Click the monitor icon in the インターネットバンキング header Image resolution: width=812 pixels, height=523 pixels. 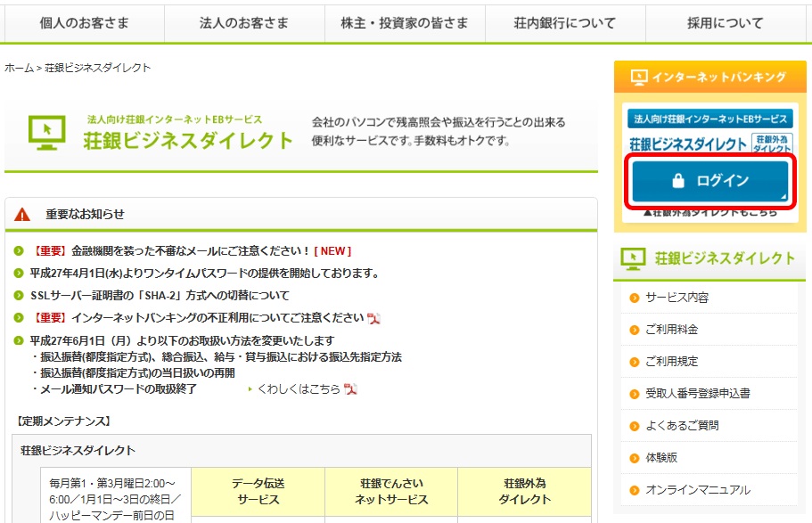tap(639, 78)
